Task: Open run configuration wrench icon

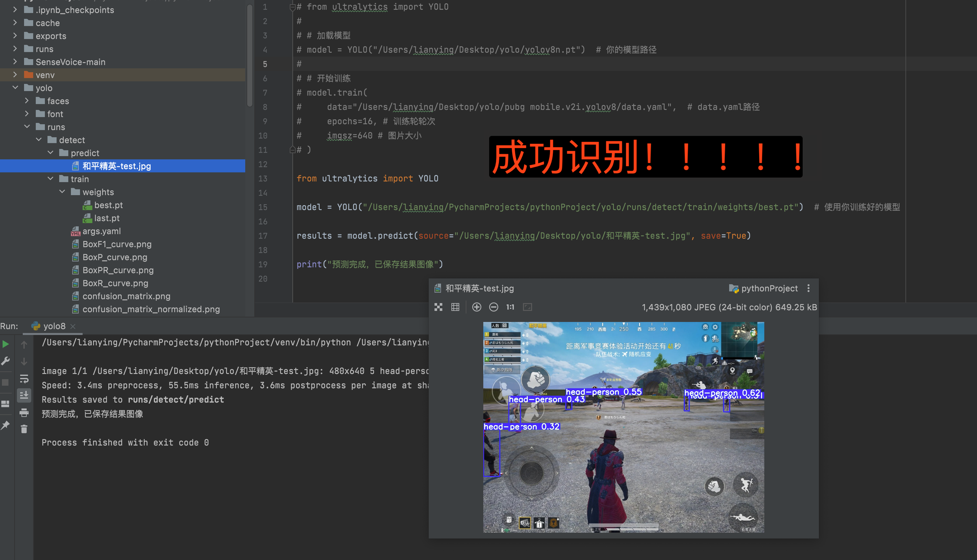Action: [x=6, y=361]
